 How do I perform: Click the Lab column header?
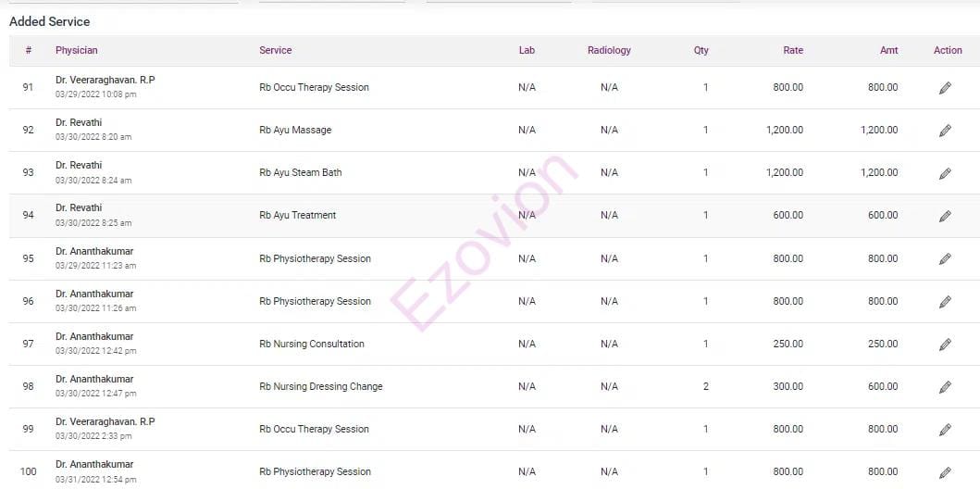click(527, 50)
